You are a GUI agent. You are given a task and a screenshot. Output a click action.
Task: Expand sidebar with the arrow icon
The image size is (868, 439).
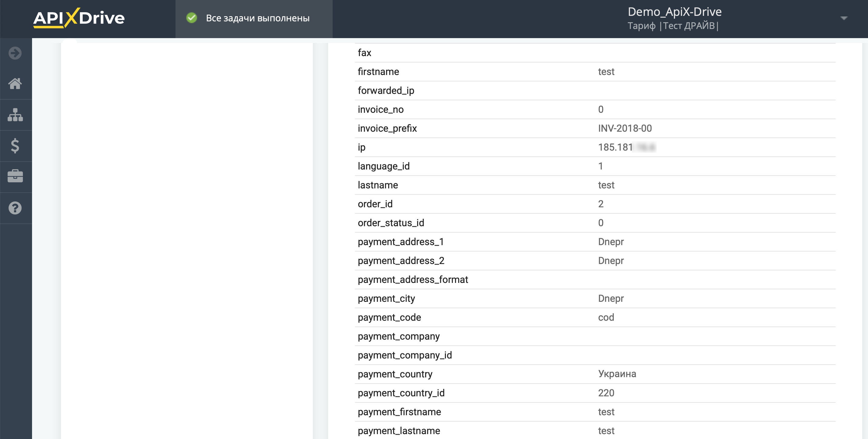15,53
